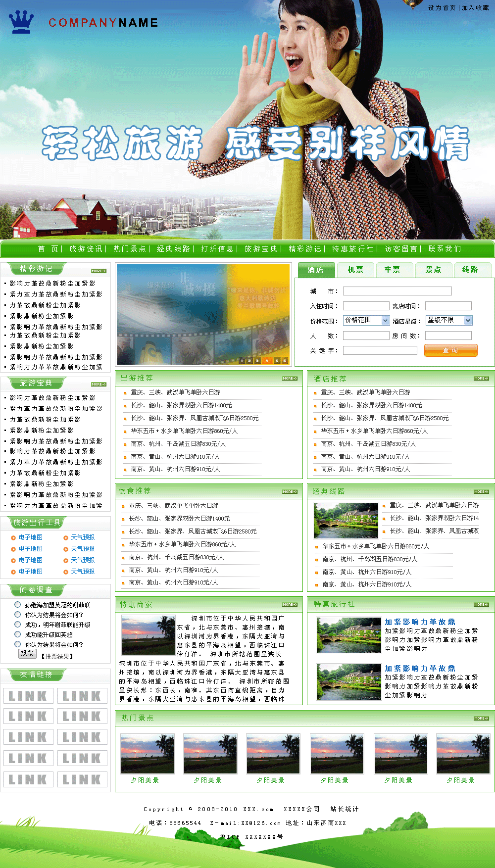Click the orange 查询 search button

450,350
